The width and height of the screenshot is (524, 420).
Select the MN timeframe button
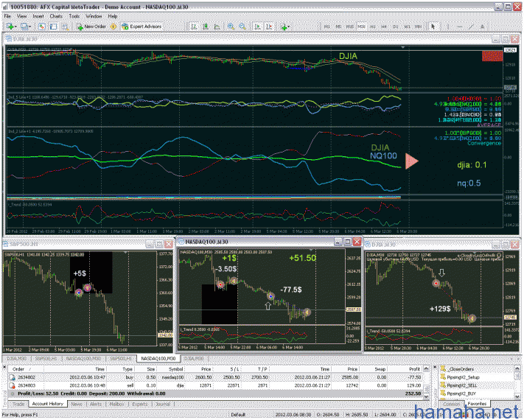coord(419,27)
